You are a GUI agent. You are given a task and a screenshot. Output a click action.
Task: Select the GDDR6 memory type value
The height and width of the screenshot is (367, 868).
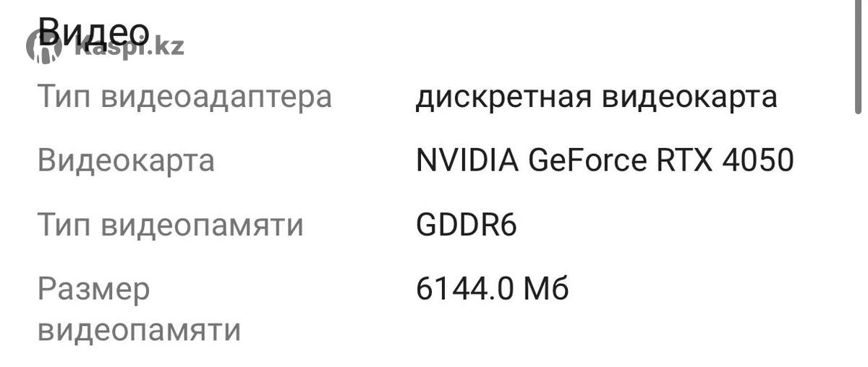(466, 225)
